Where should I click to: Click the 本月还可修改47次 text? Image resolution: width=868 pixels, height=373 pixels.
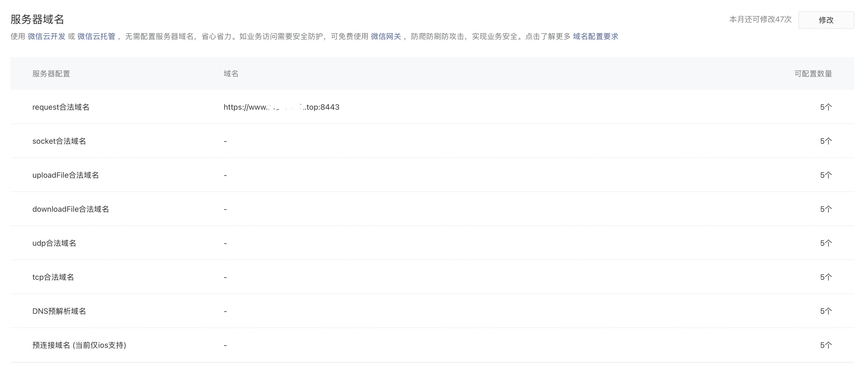click(x=760, y=19)
